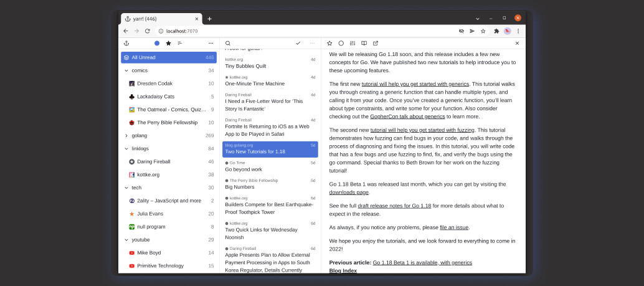
Task: Click the null program feed icon
Action: coord(132,227)
